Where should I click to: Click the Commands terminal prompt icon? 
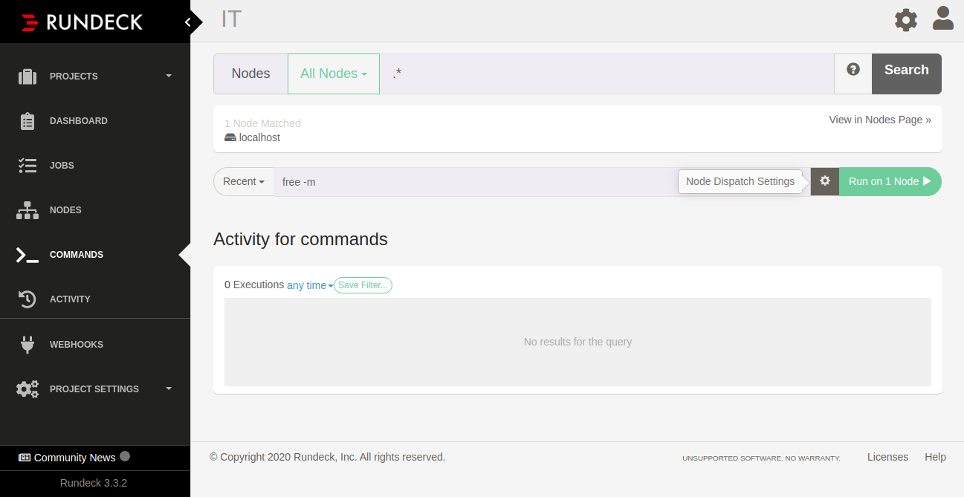tap(28, 255)
